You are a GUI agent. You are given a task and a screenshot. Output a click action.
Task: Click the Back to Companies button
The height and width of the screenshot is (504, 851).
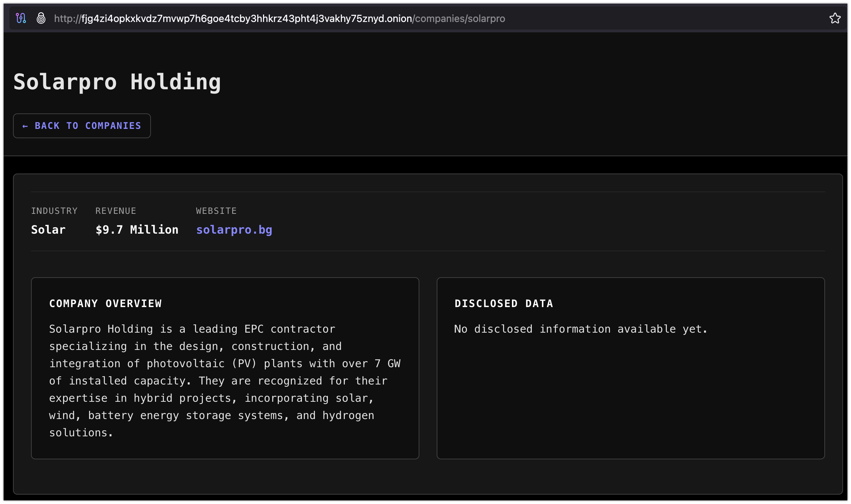pos(82,126)
